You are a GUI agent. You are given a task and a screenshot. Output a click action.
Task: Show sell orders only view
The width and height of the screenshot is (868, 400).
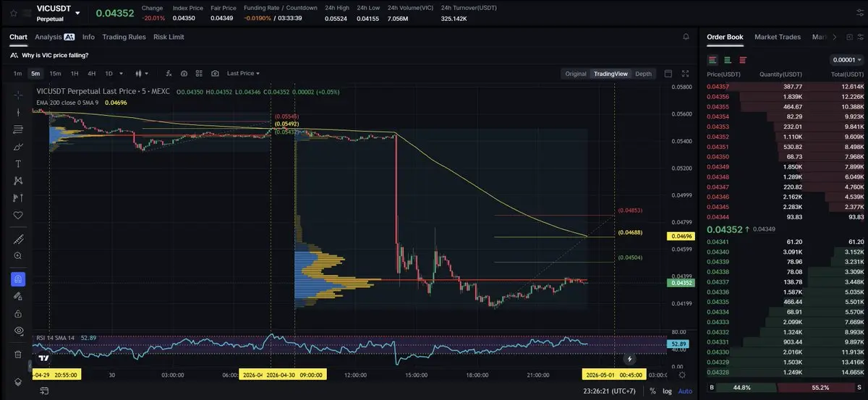(743, 60)
